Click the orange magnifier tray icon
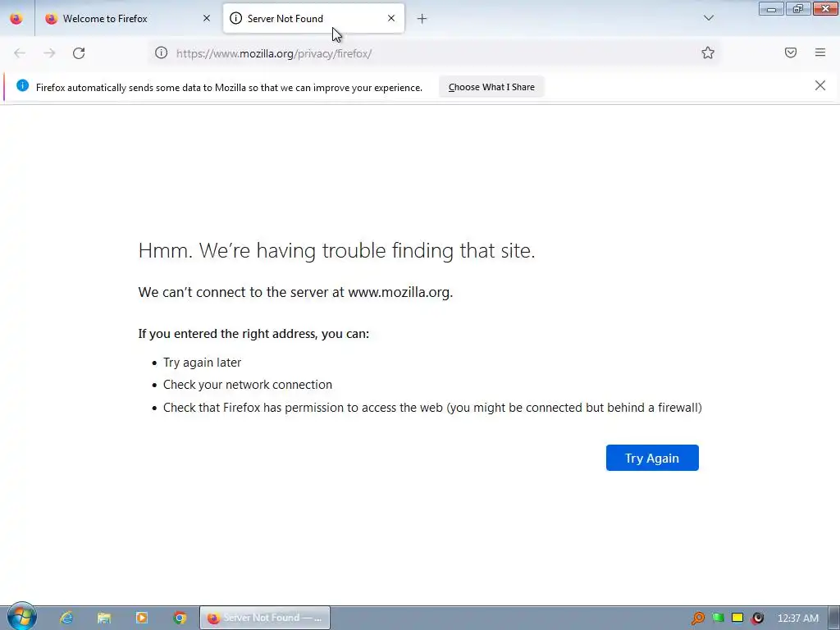Image resolution: width=840 pixels, height=630 pixels. (x=697, y=619)
